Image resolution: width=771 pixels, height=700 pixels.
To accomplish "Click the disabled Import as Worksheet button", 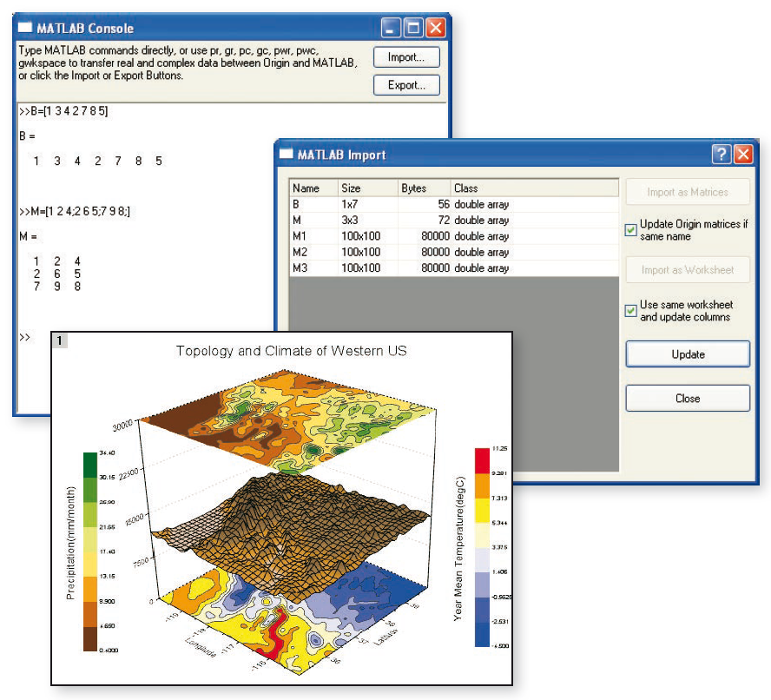I will (688, 269).
